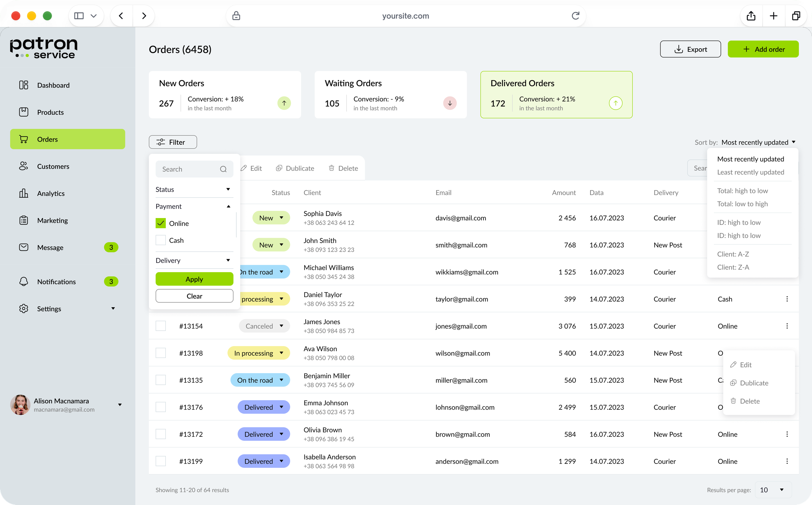Select Least recently updated sort option
The image size is (812, 505).
click(750, 172)
